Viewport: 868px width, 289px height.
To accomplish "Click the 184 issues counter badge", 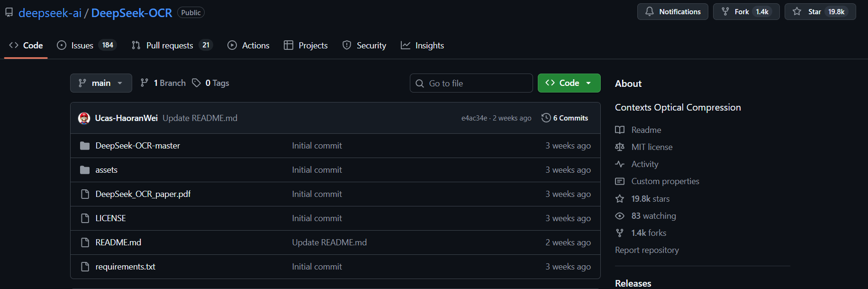I will tap(108, 45).
